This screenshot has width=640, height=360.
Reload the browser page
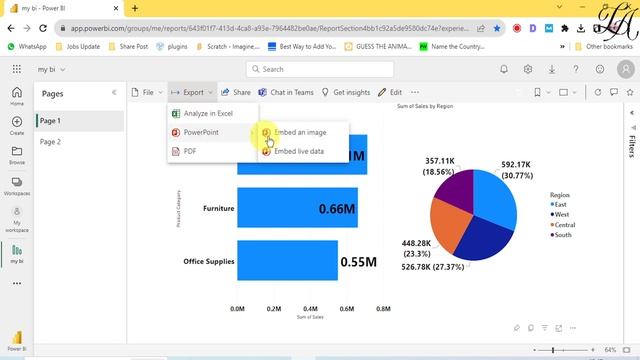[43, 28]
